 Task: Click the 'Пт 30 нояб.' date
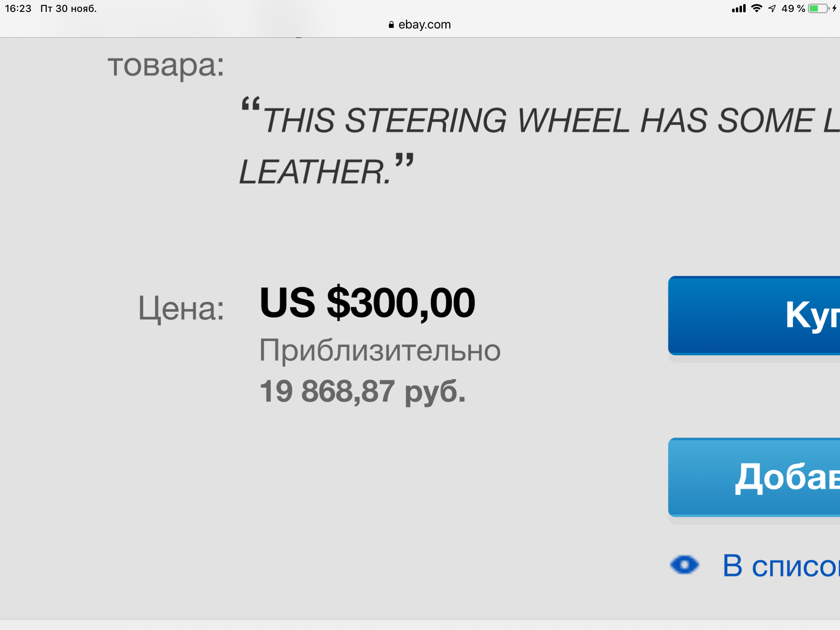click(x=68, y=8)
